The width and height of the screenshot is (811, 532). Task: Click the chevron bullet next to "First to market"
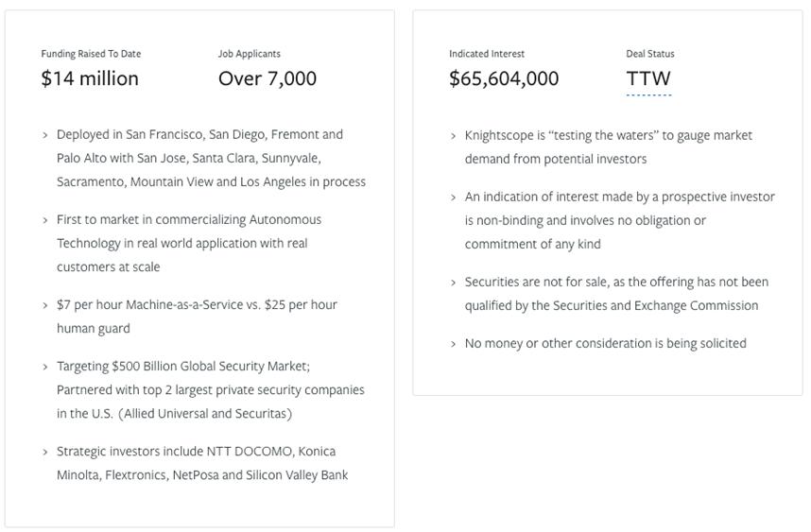tap(45, 220)
